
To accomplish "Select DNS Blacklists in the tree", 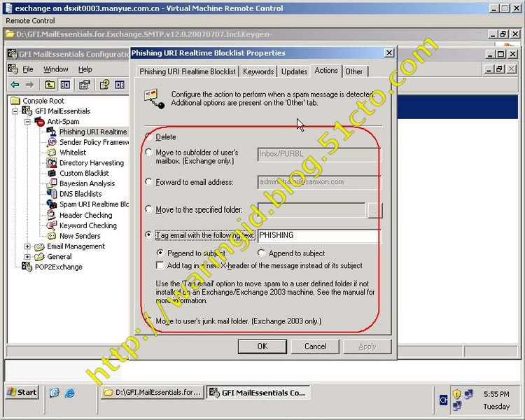I will click(x=80, y=194).
